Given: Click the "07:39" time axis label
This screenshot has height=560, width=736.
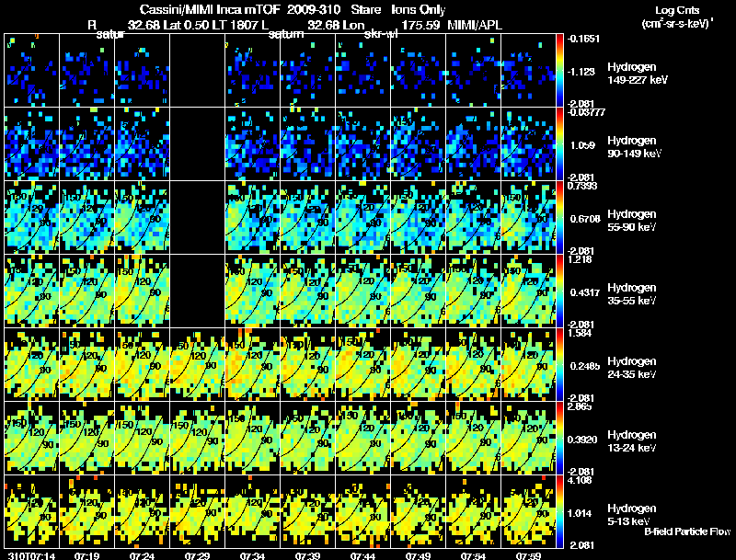Looking at the screenshot, I should (308, 556).
